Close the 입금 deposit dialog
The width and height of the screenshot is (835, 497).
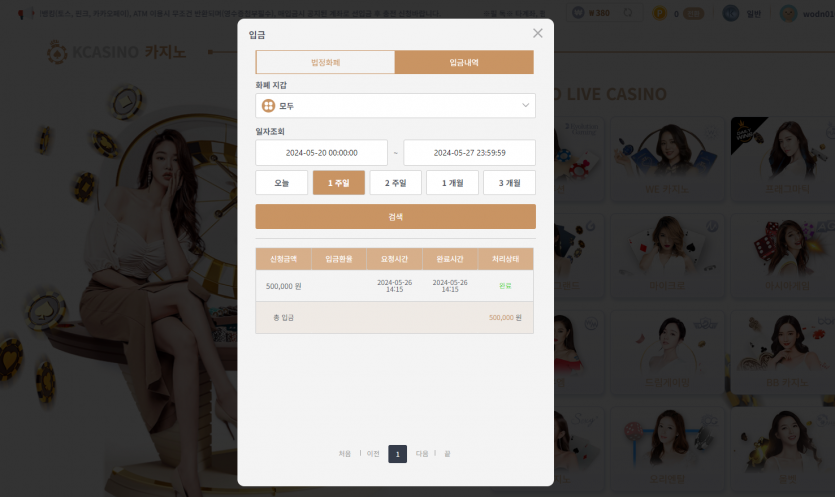tap(537, 34)
